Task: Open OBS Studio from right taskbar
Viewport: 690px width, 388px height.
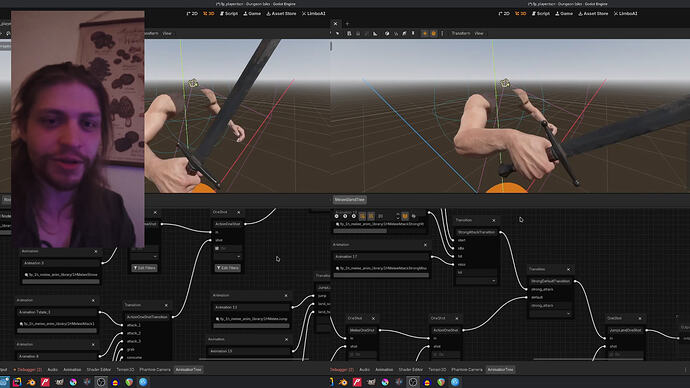Action: coord(413,382)
